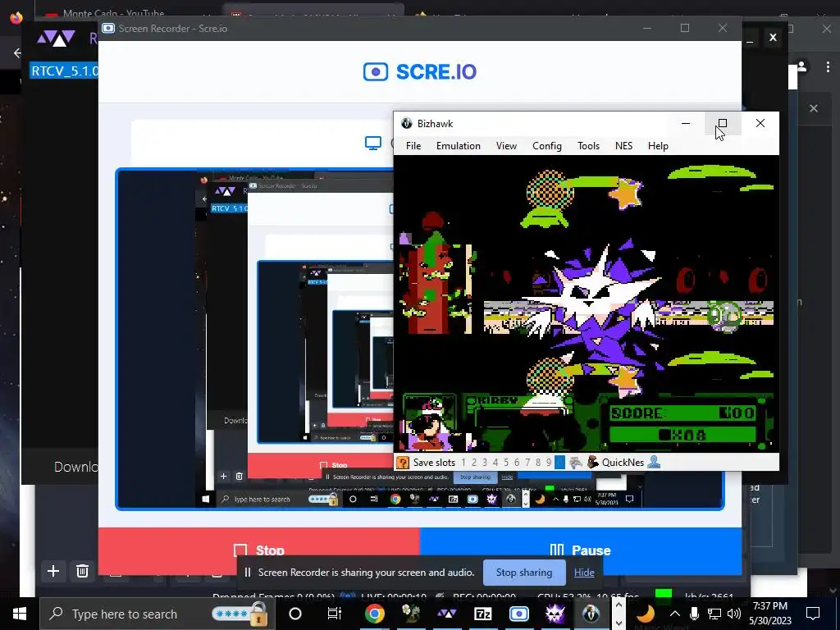Image resolution: width=840 pixels, height=630 pixels.
Task: Click the trash delete icon in RTCV launcher
Action: (82, 571)
